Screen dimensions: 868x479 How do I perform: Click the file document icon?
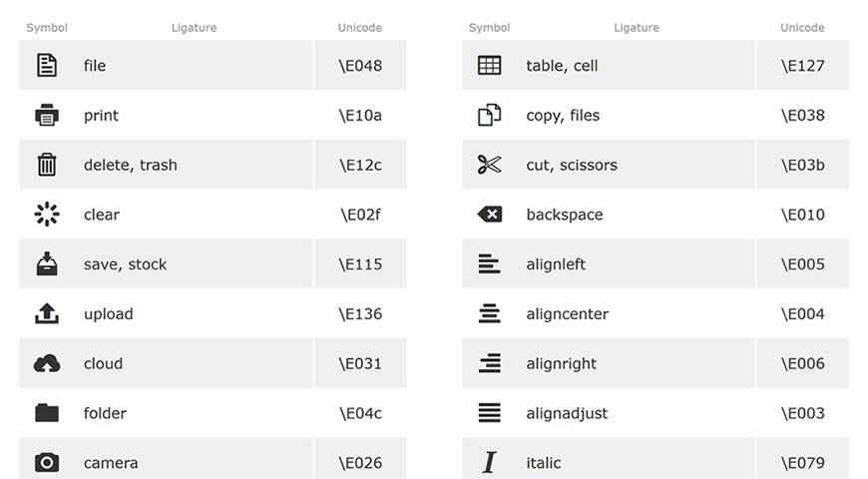(47, 66)
